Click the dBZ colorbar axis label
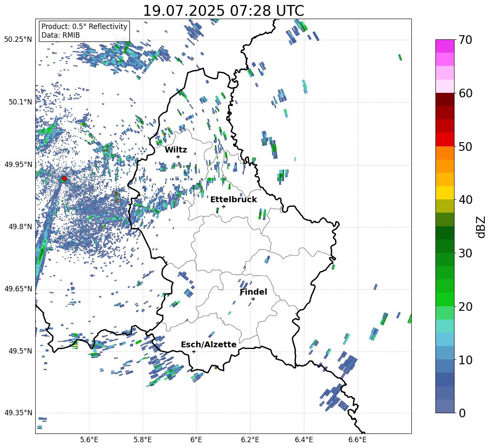491x448 pixels. tap(481, 227)
